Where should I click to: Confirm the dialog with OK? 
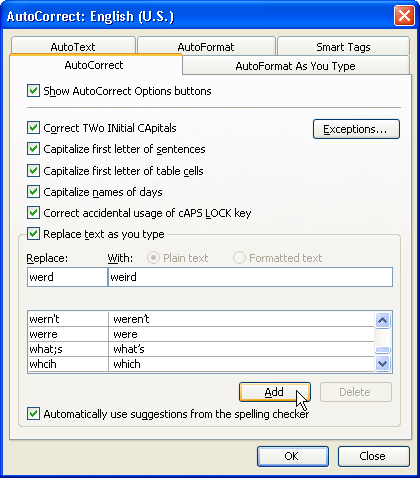pyautogui.click(x=293, y=456)
